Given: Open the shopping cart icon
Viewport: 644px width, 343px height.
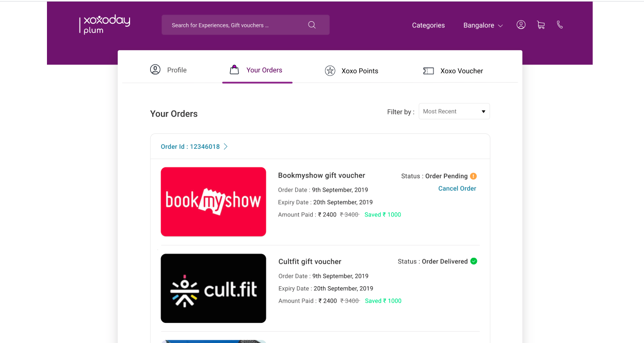Looking at the screenshot, I should click(541, 25).
